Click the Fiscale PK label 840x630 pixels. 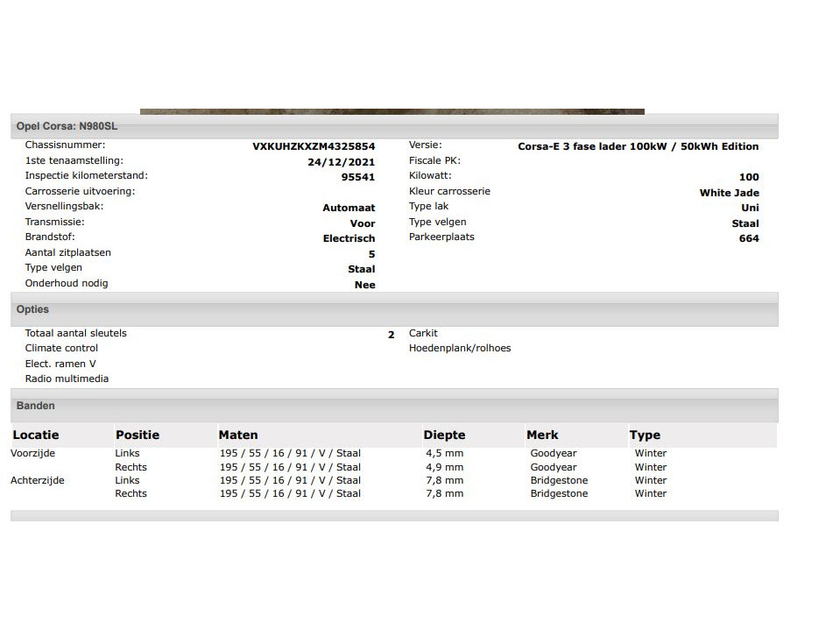pyautogui.click(x=434, y=160)
